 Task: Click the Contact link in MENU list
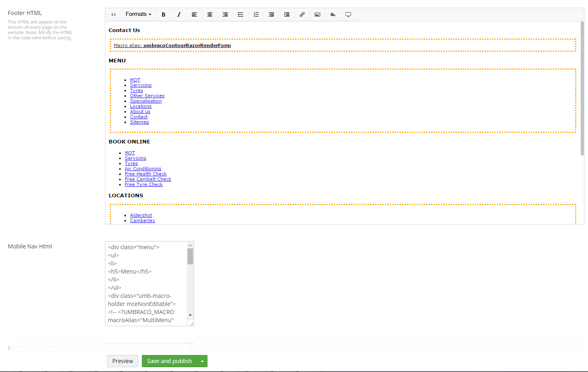[x=139, y=117]
